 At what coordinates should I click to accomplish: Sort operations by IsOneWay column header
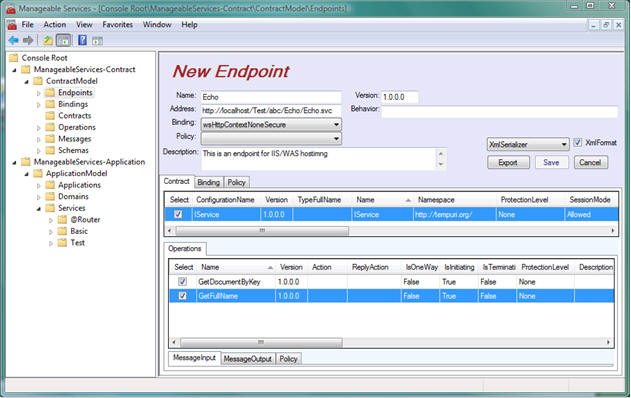pyautogui.click(x=421, y=267)
